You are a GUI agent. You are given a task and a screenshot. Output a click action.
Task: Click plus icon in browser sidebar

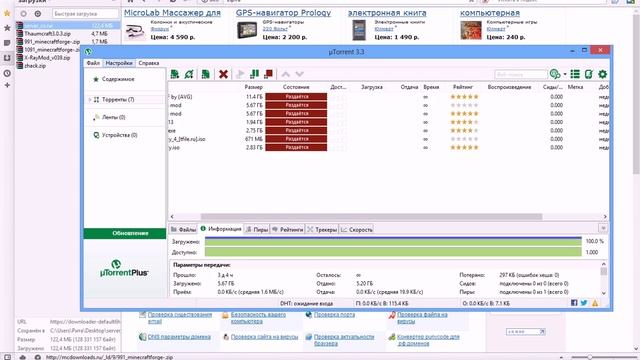coord(7,85)
